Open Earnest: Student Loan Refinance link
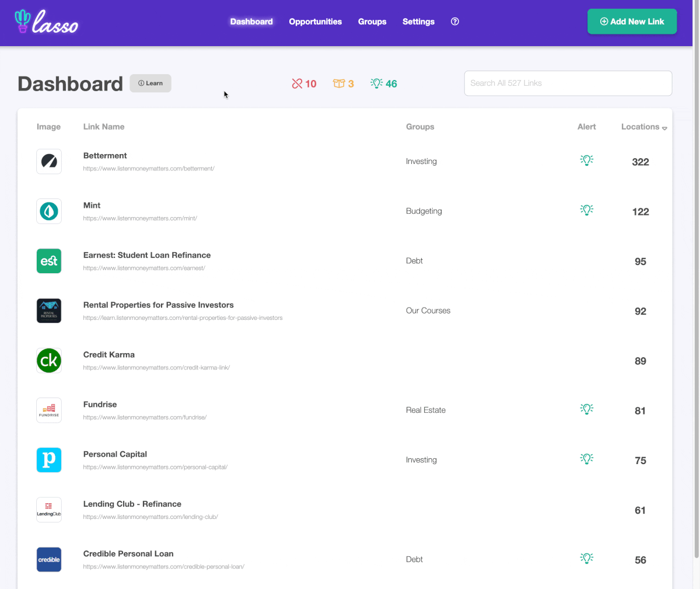The width and height of the screenshot is (700, 589). [147, 255]
